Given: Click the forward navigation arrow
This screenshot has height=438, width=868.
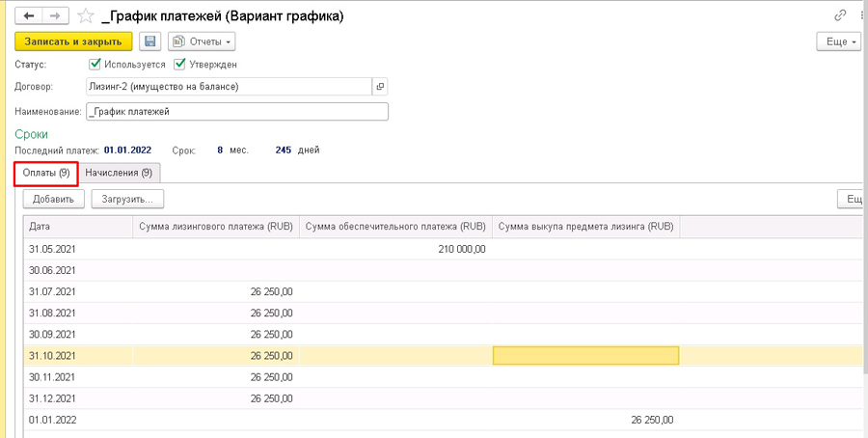Looking at the screenshot, I should (x=55, y=16).
